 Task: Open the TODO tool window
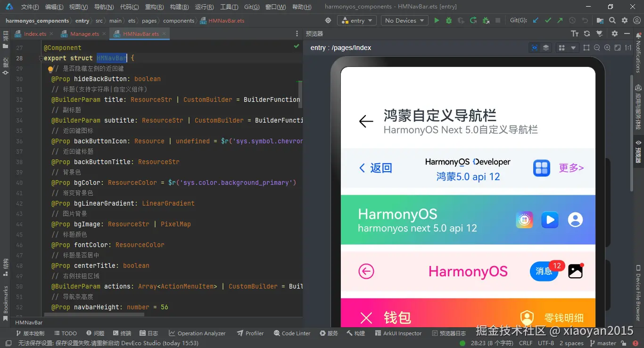[66, 333]
